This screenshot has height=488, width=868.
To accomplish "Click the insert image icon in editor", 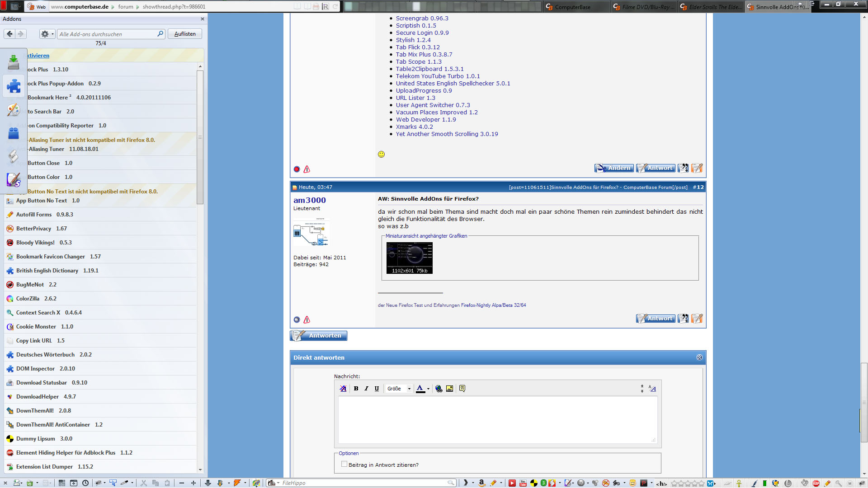I will coord(449,389).
